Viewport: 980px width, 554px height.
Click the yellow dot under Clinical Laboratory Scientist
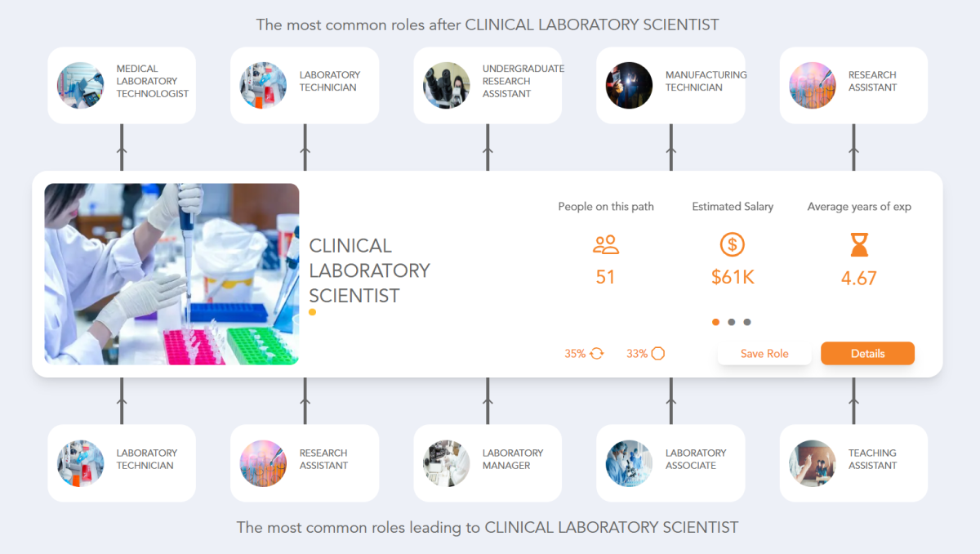[311, 312]
